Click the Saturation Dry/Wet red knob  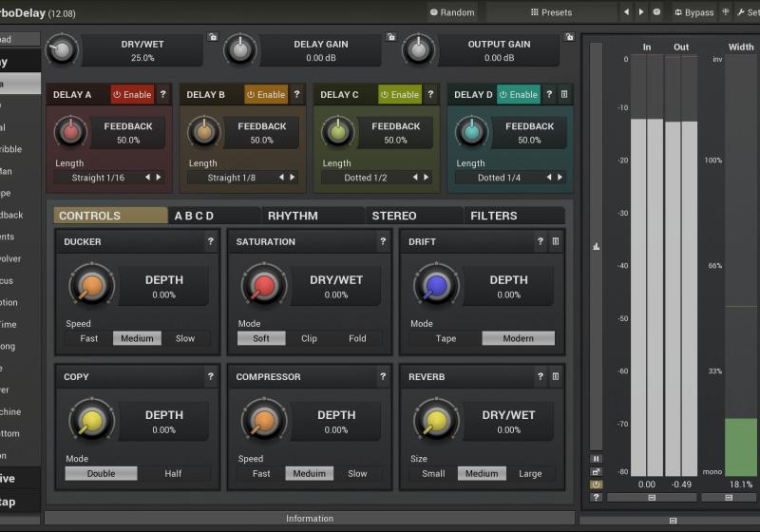click(263, 285)
